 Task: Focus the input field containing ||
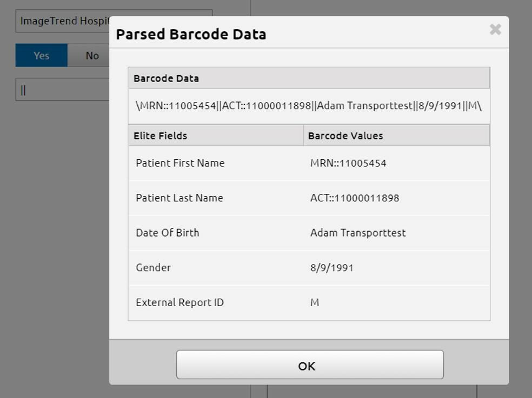62,90
